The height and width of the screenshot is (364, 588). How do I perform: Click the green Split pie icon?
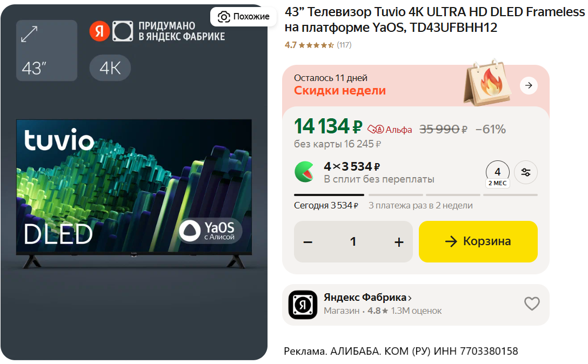(x=304, y=172)
